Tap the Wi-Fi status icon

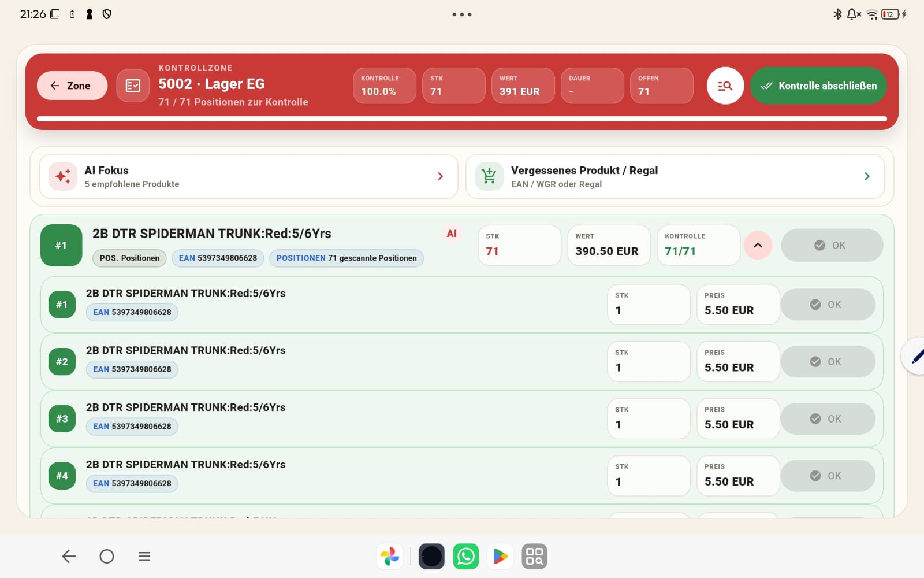point(873,15)
